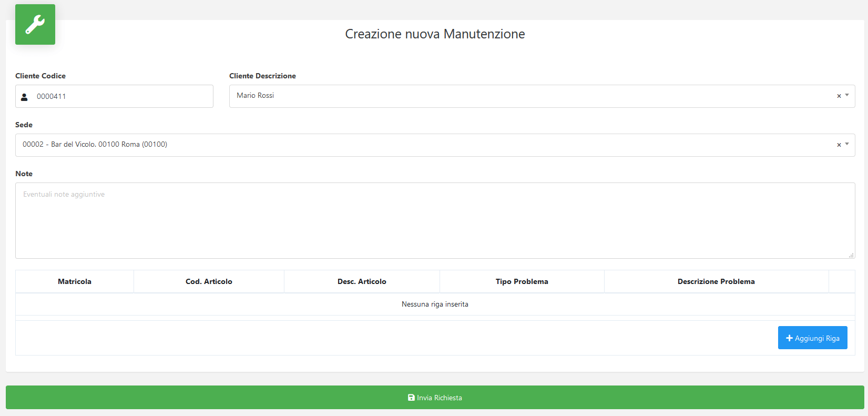Click the Cod. Articolo column header

point(209,281)
